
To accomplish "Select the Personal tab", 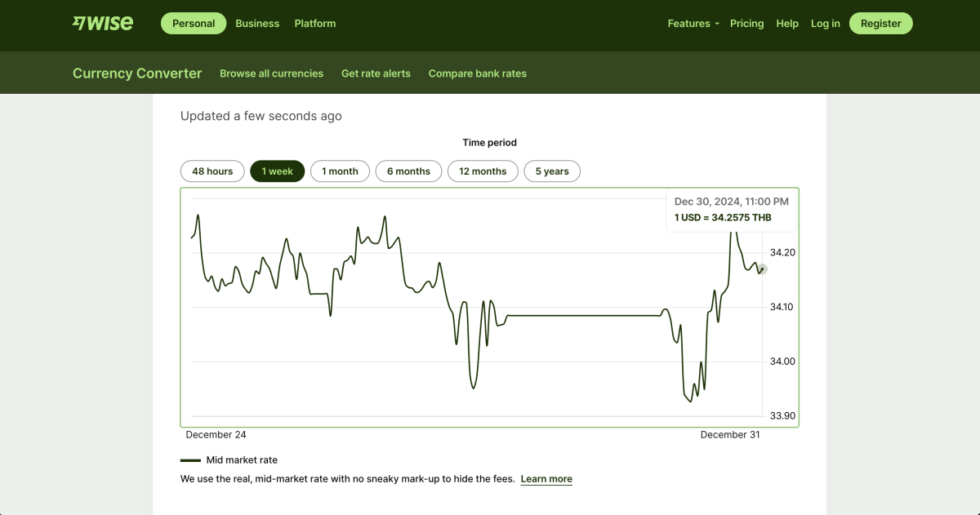I will 194,24.
